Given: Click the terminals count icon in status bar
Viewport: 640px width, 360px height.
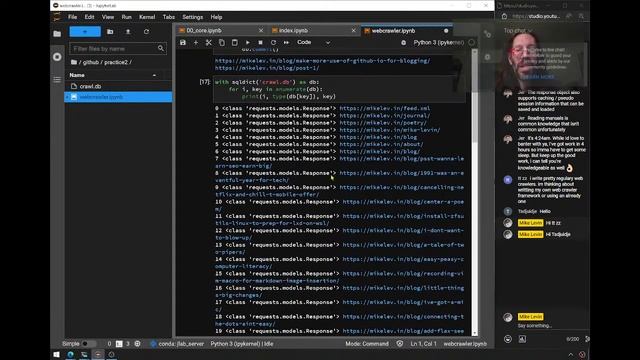Looking at the screenshot, I should point(119,344).
